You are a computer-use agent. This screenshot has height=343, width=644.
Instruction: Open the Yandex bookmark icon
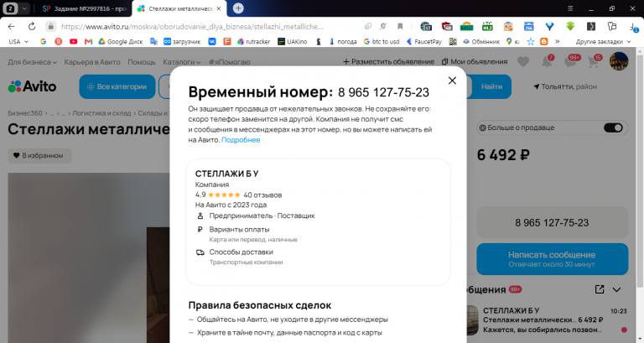point(59,41)
